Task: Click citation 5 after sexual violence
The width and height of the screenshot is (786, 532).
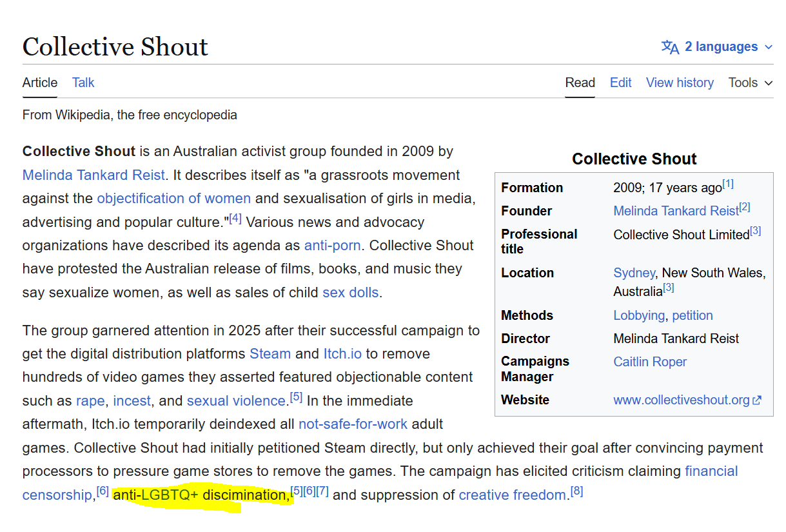Action: coord(296,397)
